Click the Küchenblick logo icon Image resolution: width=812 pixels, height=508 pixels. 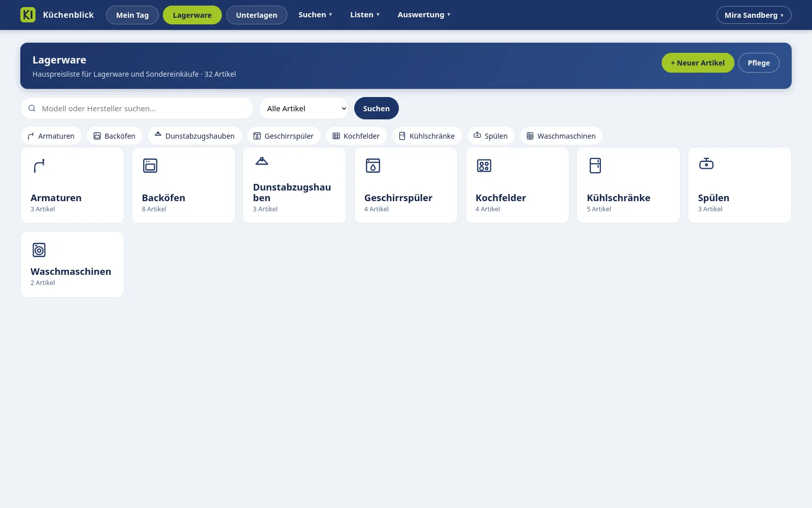pyautogui.click(x=28, y=15)
